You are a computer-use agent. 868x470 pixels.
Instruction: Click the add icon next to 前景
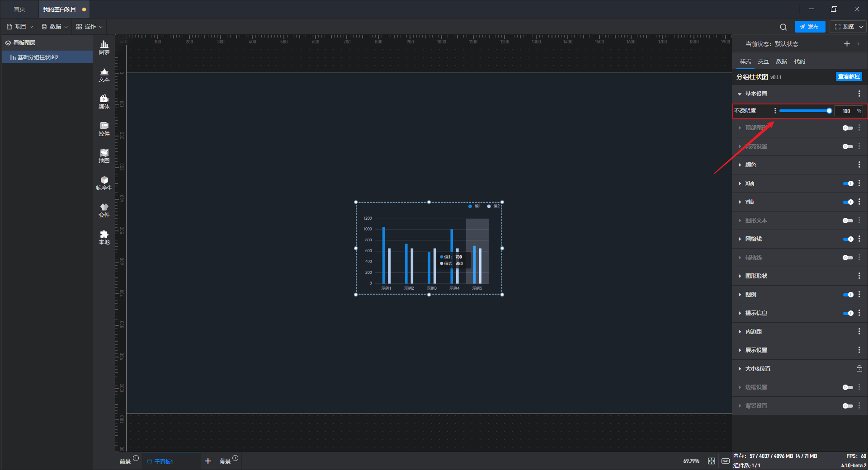coord(136,458)
